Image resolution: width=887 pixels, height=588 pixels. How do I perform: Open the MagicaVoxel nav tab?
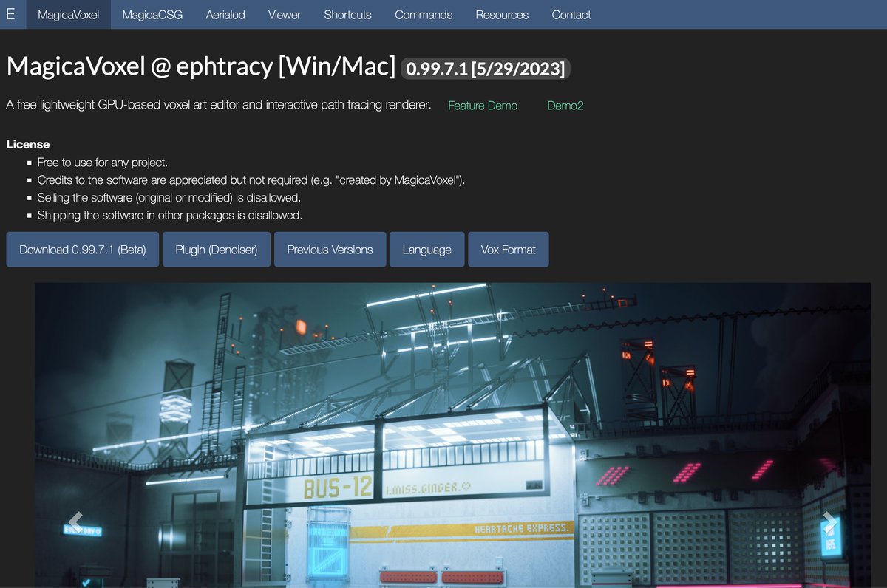tap(68, 14)
